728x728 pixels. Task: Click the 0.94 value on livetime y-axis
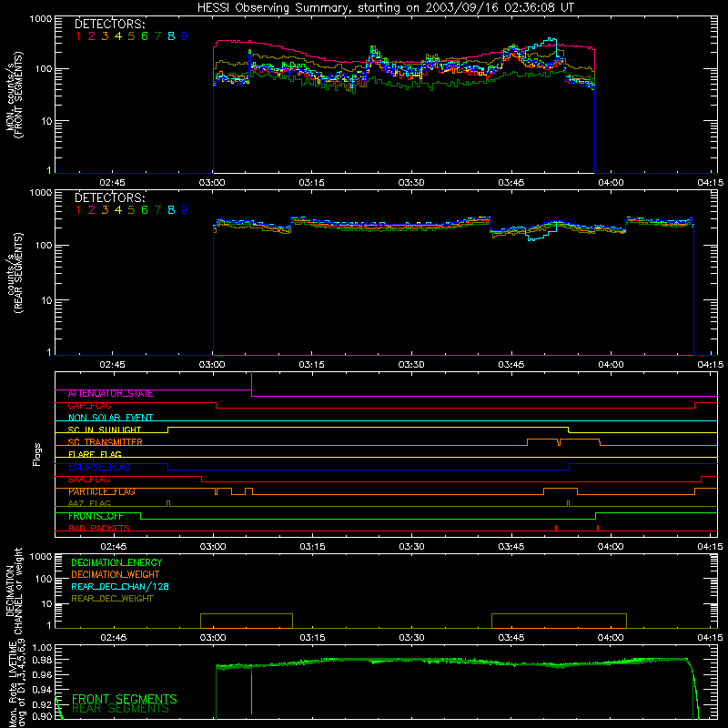point(42,689)
